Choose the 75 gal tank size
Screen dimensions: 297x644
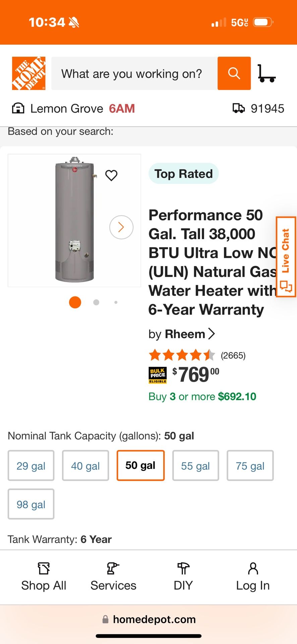(250, 466)
